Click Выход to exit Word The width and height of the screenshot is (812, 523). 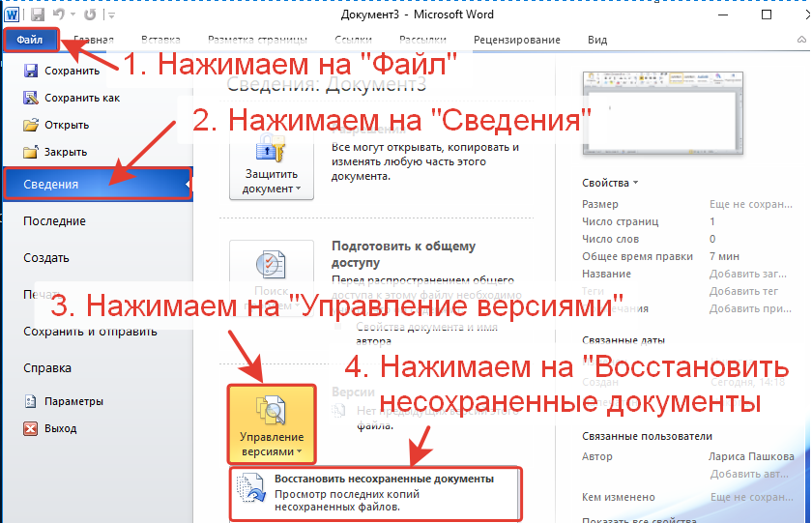pyautogui.click(x=50, y=428)
